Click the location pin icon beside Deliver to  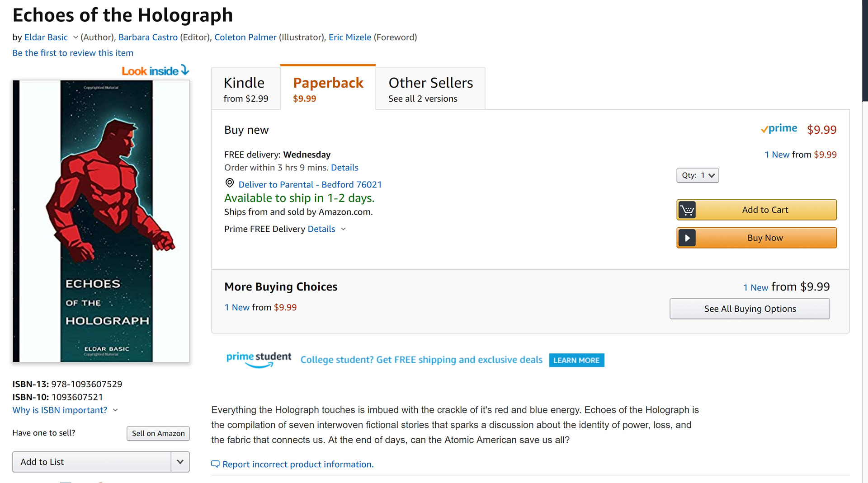point(230,183)
